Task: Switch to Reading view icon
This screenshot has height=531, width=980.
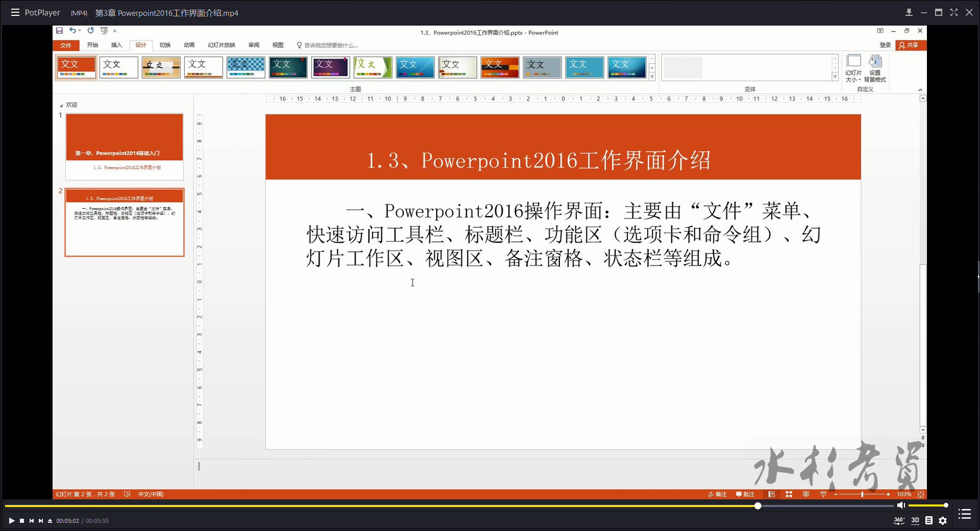Action: [x=806, y=494]
